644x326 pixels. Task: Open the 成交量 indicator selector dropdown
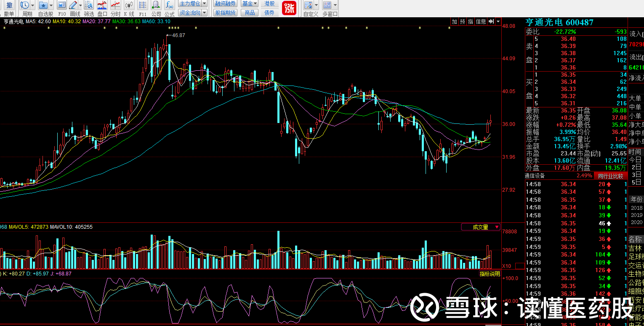(x=481, y=227)
